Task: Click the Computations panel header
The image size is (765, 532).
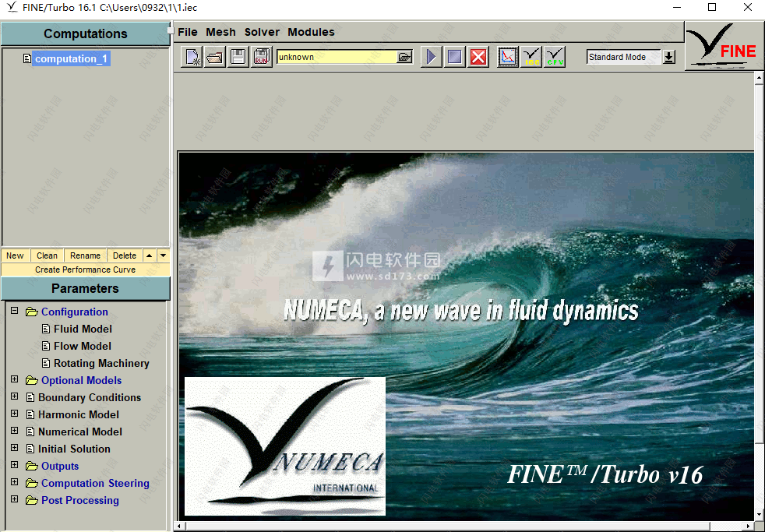Action: [x=86, y=33]
